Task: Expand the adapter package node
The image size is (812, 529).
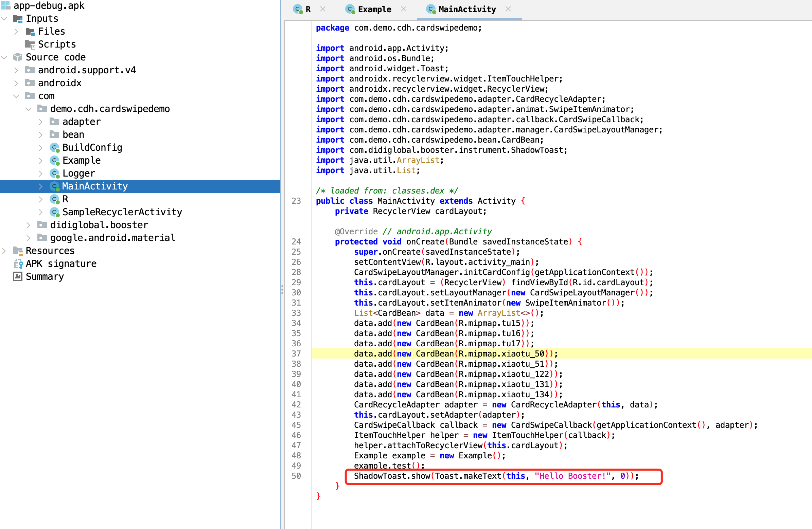Action: [x=41, y=122]
